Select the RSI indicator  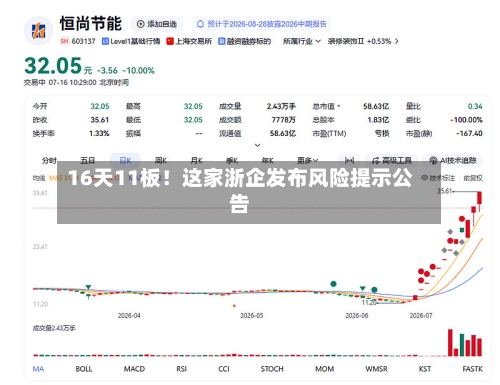(x=181, y=369)
